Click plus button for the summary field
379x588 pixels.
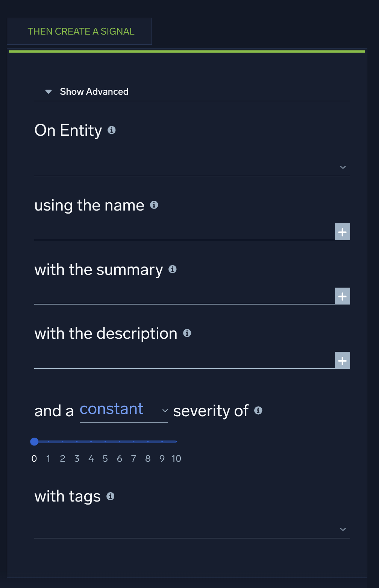[342, 296]
